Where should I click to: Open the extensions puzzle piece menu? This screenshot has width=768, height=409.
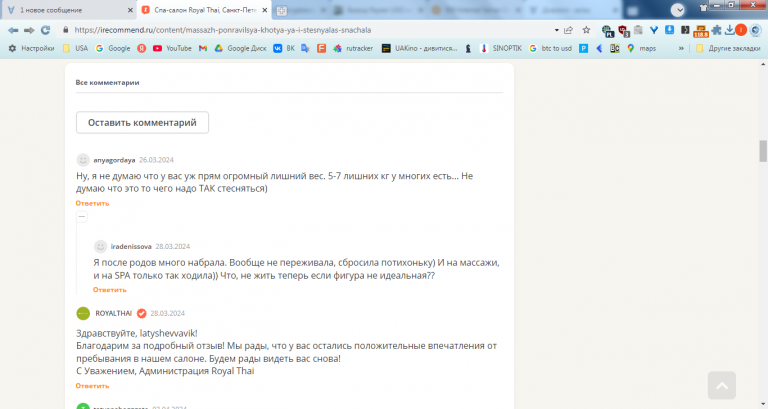[x=717, y=30]
